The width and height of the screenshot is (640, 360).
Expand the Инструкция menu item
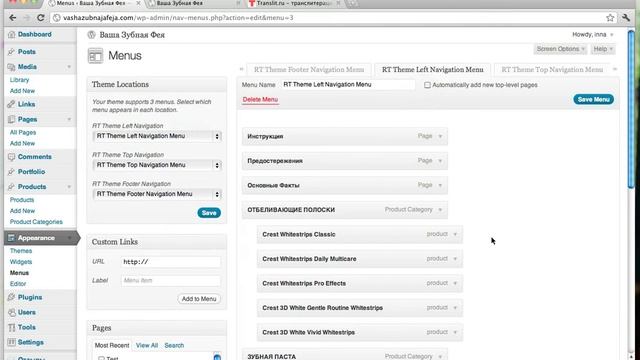pyautogui.click(x=440, y=136)
